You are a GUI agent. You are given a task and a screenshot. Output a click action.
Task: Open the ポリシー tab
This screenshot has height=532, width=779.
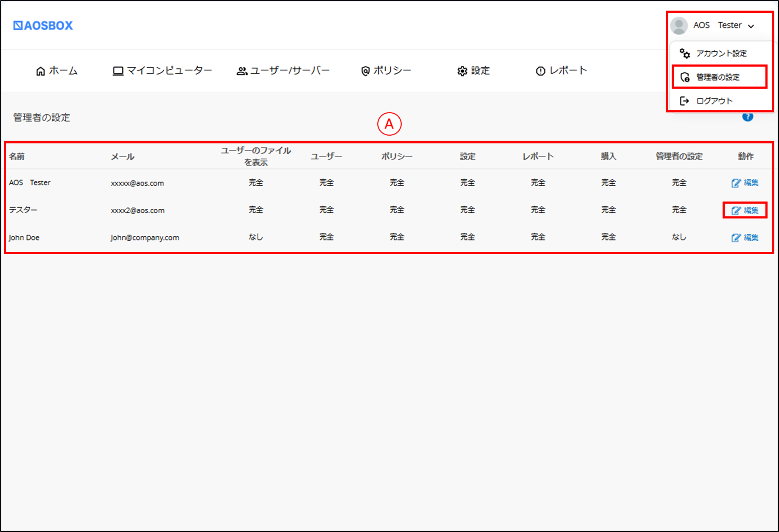point(386,70)
